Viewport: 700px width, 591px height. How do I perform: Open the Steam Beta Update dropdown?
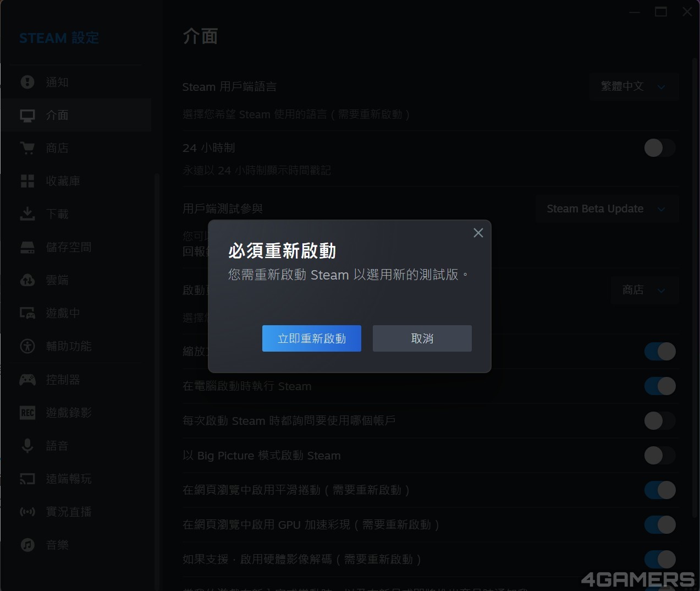pos(606,209)
